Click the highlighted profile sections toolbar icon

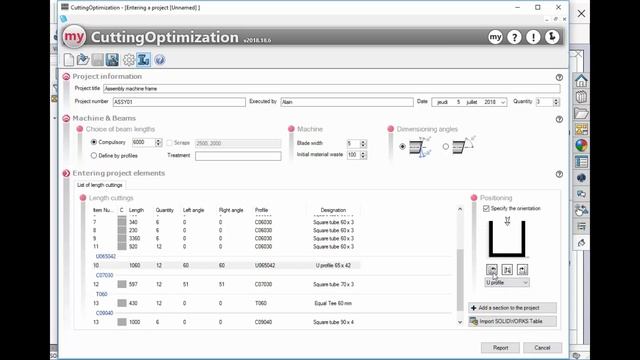tap(143, 60)
